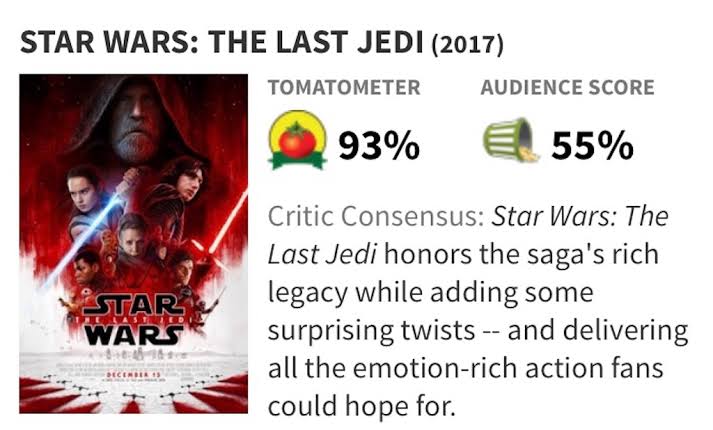
Task: Click the 55% audience score
Action: pyautogui.click(x=592, y=146)
